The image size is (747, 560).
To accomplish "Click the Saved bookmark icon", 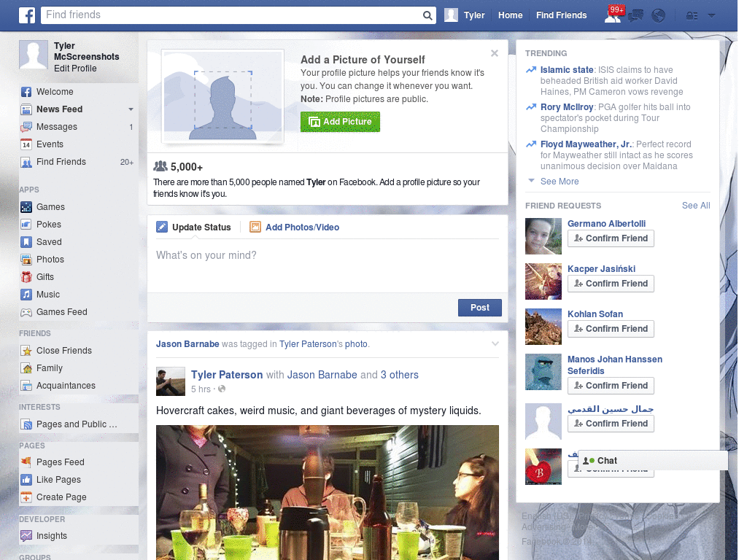I will 26,242.
